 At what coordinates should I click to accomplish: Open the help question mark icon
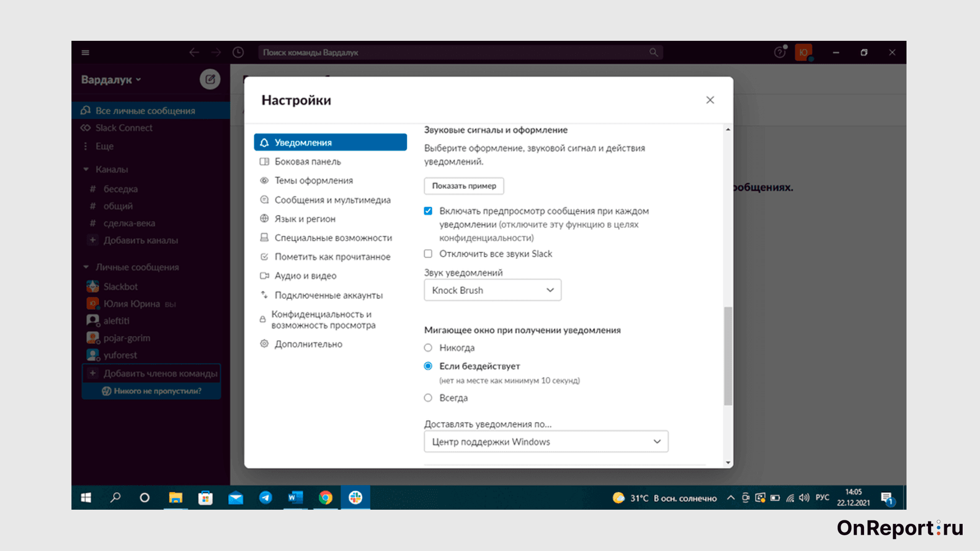(x=779, y=53)
